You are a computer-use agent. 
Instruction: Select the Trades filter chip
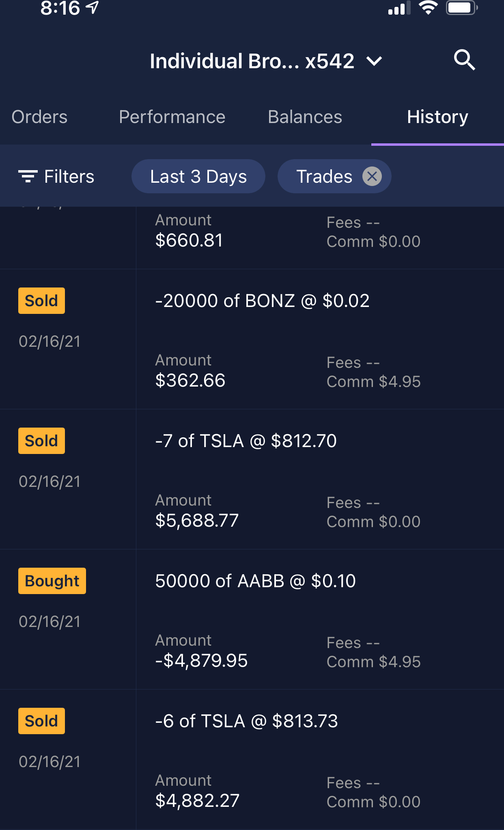[324, 176]
